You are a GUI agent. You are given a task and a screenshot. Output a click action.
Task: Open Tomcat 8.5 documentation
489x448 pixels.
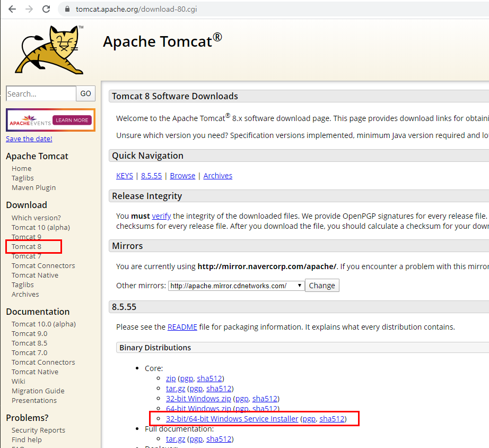[x=30, y=343]
